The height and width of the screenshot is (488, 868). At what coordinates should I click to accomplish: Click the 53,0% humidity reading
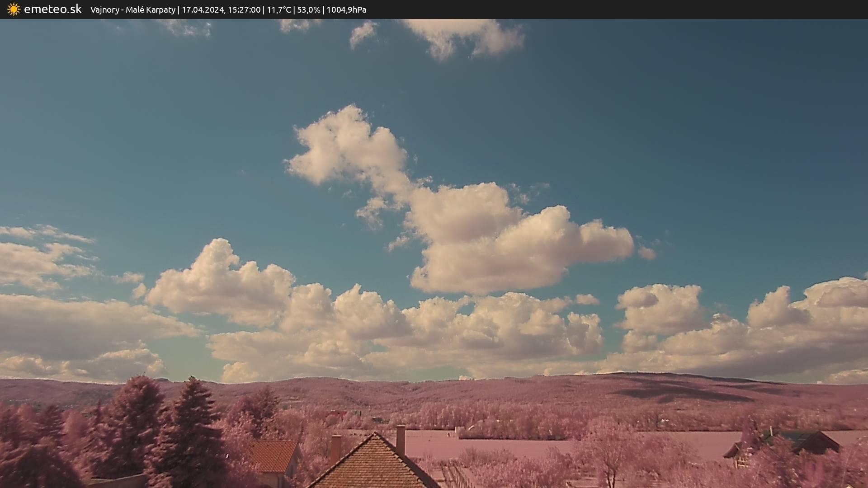point(308,9)
